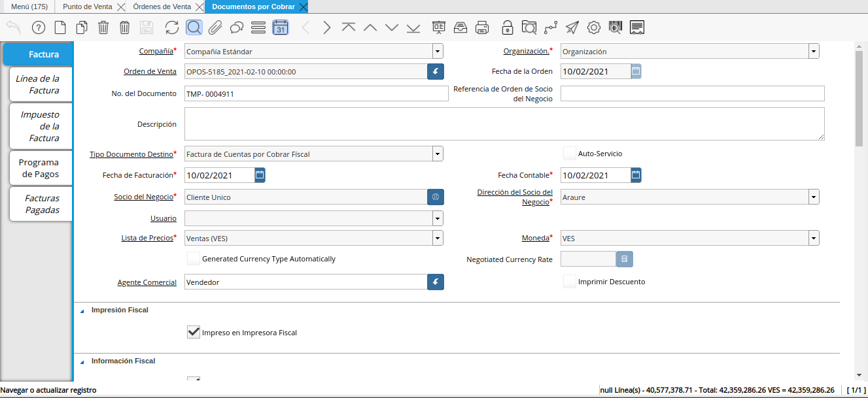Screen dimensions: 868x398
Task: Click the Socio del Negocio label link
Action: [x=144, y=197]
